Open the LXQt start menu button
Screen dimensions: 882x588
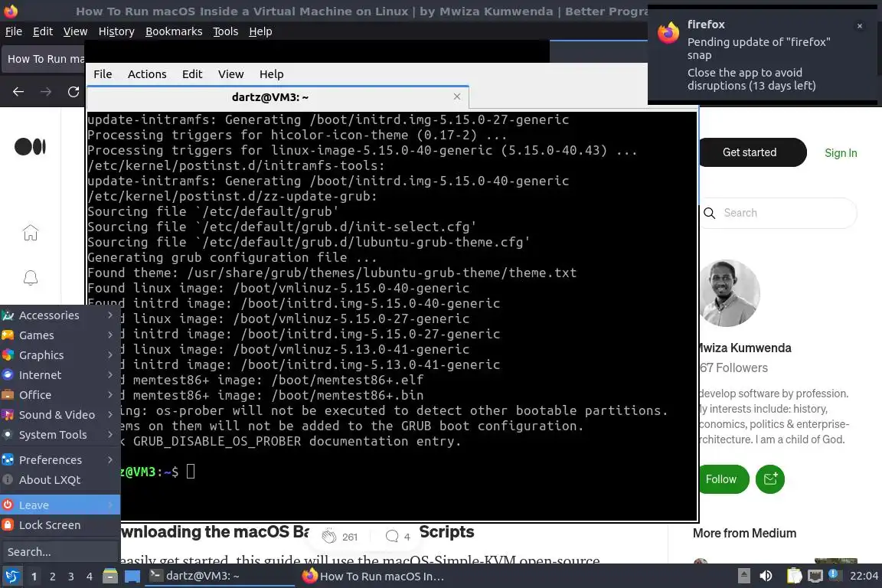(11, 577)
